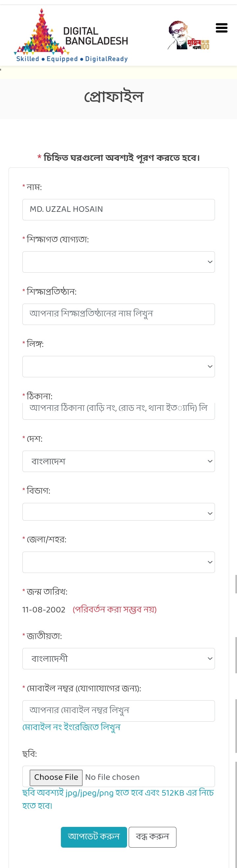The image size is (237, 868).
Task: Open the জেলা/শহর dropdown
Action: coord(118,562)
